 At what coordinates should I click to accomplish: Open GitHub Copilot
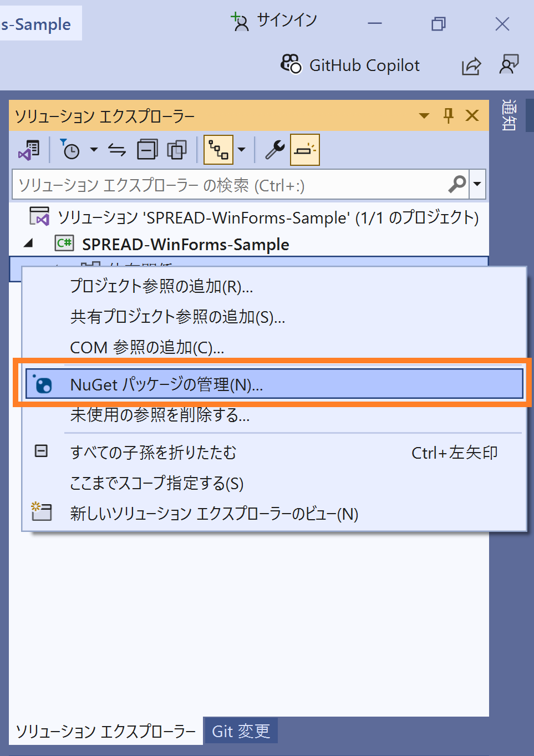350,65
